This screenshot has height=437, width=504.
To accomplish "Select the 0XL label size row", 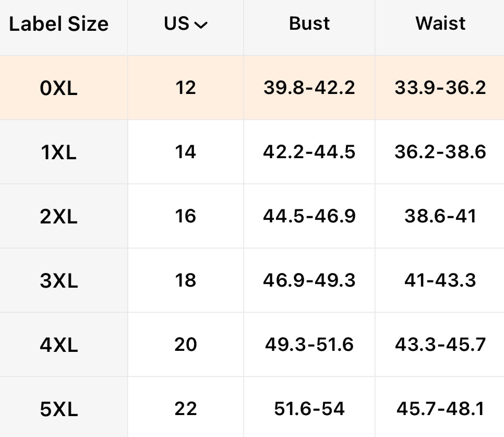I will click(58, 88).
